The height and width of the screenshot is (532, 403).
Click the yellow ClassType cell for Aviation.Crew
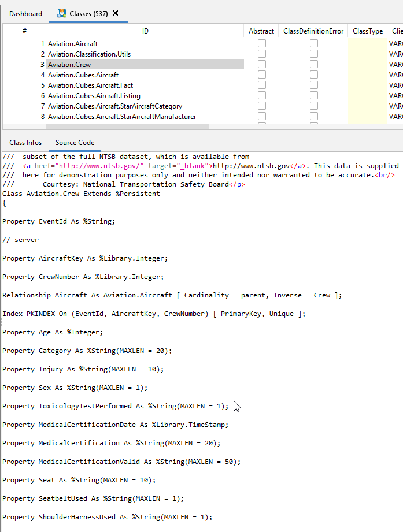point(367,65)
